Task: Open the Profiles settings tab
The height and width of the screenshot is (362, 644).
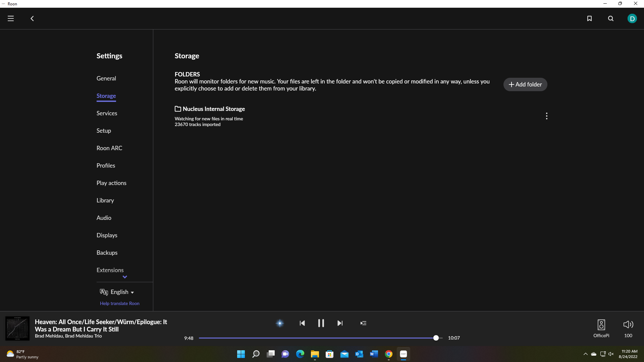Action: click(106, 166)
